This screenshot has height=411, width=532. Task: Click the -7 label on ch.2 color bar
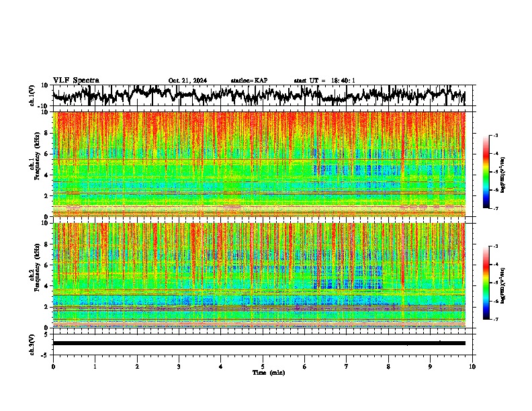click(x=495, y=319)
